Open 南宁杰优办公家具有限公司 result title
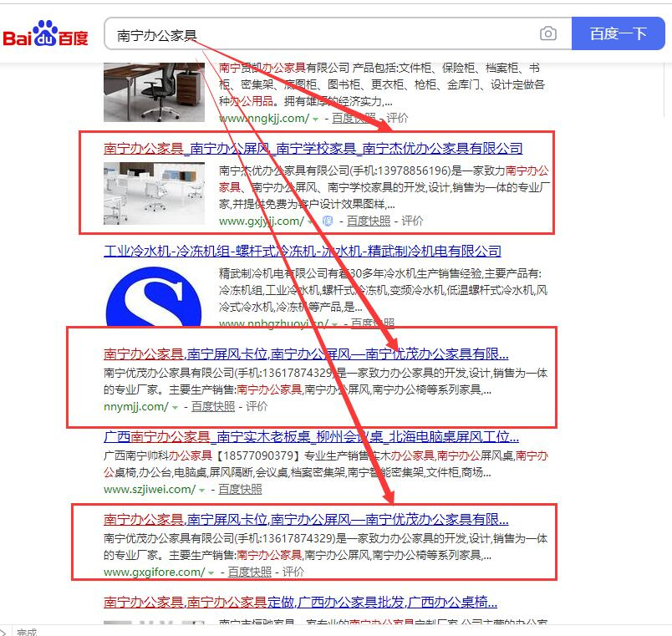Screen dimensions: 672x636 tap(313, 148)
